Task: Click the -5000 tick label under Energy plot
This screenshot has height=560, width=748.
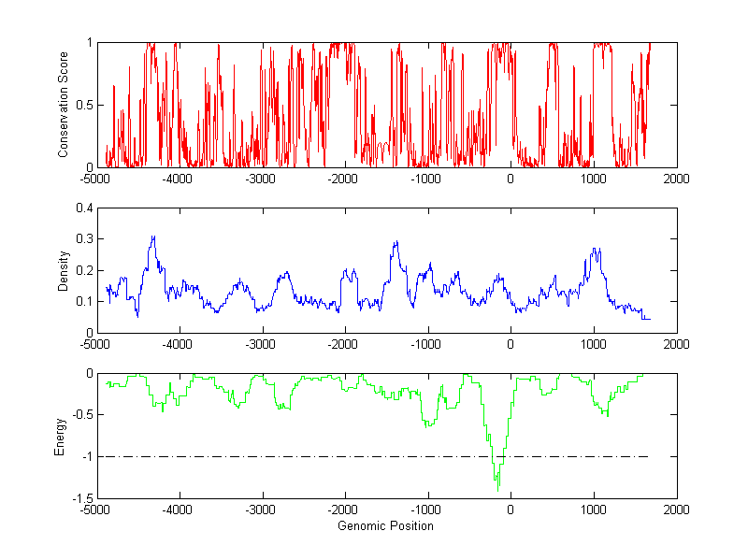Action: coord(94,510)
